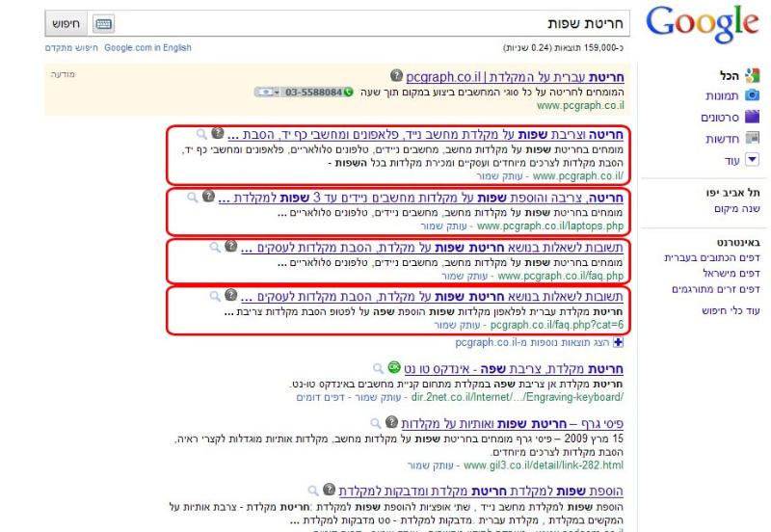This screenshot has height=532, width=771.
Task: Click the עוד label in sidebar
Action: [731, 161]
